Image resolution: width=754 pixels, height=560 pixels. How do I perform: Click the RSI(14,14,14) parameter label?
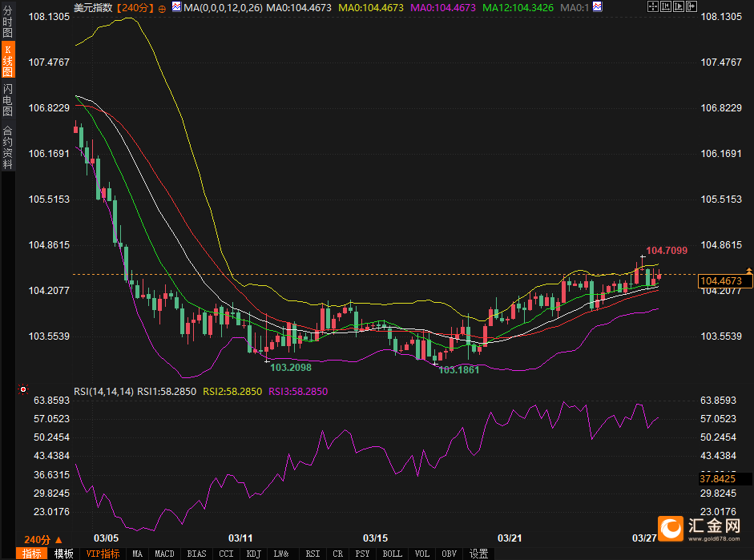coord(103,391)
